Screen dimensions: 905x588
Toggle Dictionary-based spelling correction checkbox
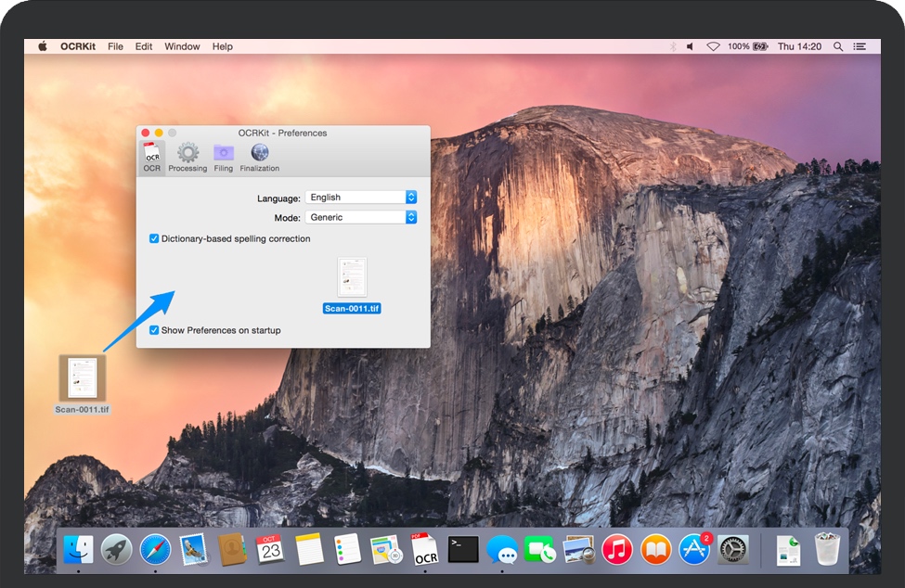154,238
